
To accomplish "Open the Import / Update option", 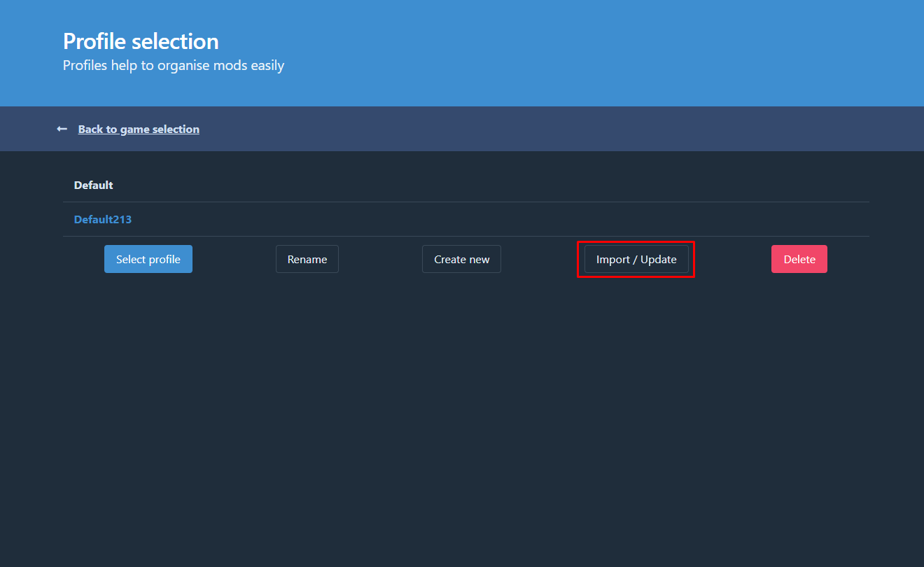I will pyautogui.click(x=636, y=259).
